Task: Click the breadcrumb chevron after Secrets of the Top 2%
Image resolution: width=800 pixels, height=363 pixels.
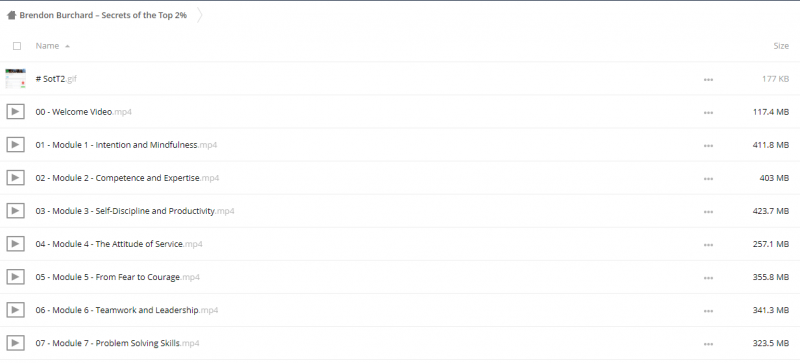Action: [x=199, y=15]
